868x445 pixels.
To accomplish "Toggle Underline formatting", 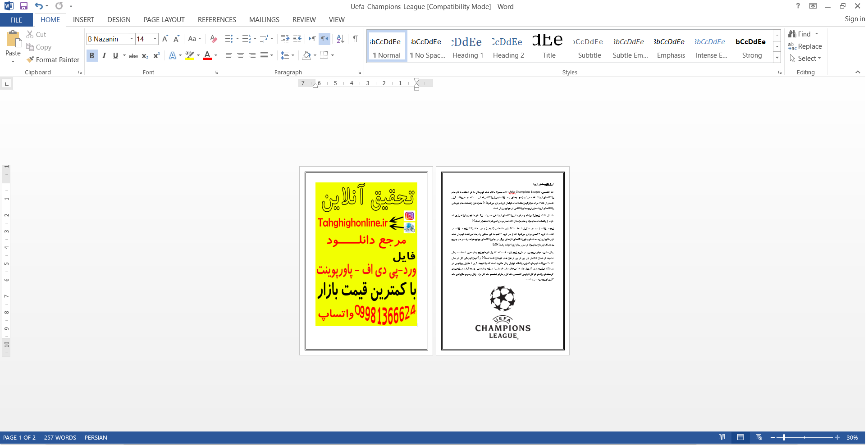I will 115,55.
